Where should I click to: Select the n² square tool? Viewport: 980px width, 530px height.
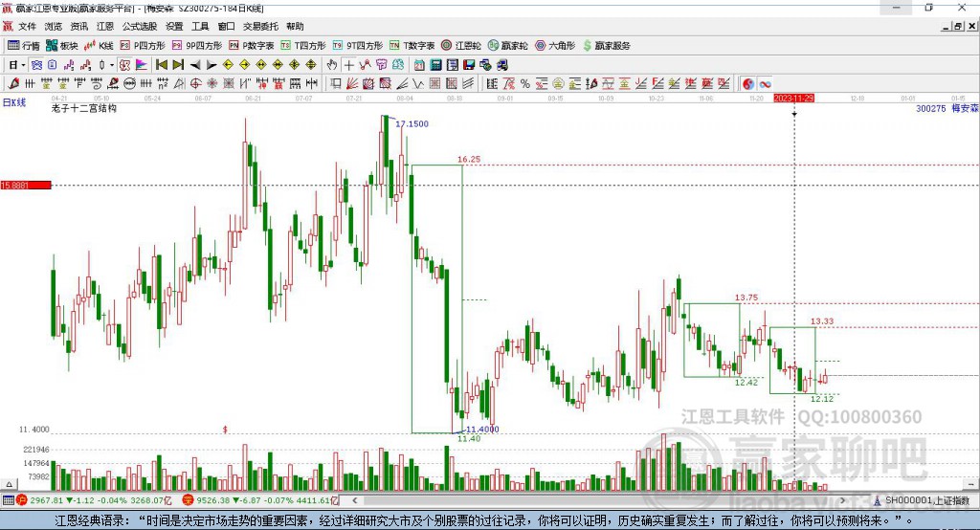pyautogui.click(x=163, y=84)
